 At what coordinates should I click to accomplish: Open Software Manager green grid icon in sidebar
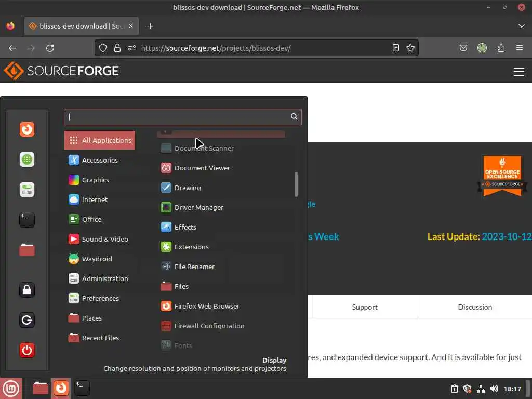pos(27,159)
